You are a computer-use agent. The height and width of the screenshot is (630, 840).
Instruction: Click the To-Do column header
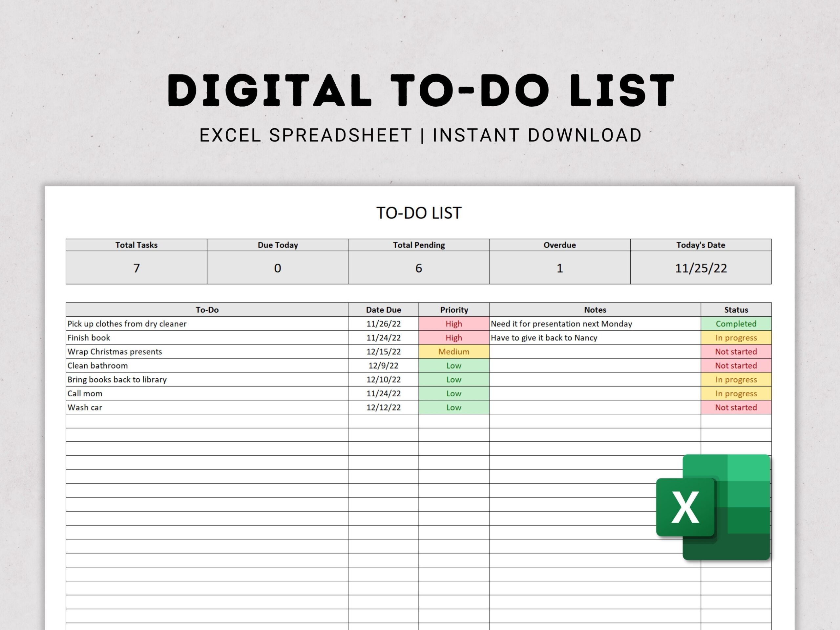207,309
